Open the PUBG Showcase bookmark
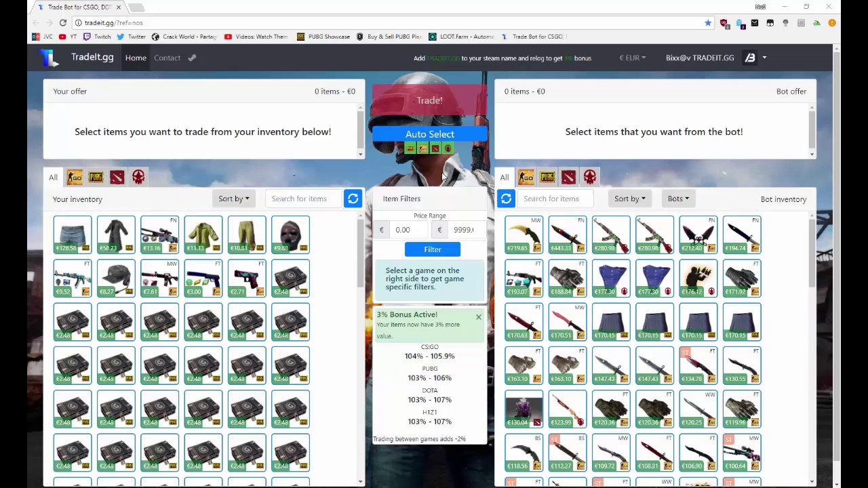Screen dimensions: 868x488 tap(323, 37)
